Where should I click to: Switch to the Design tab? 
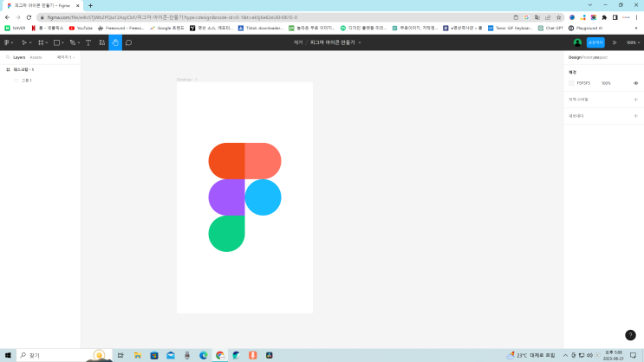point(575,57)
